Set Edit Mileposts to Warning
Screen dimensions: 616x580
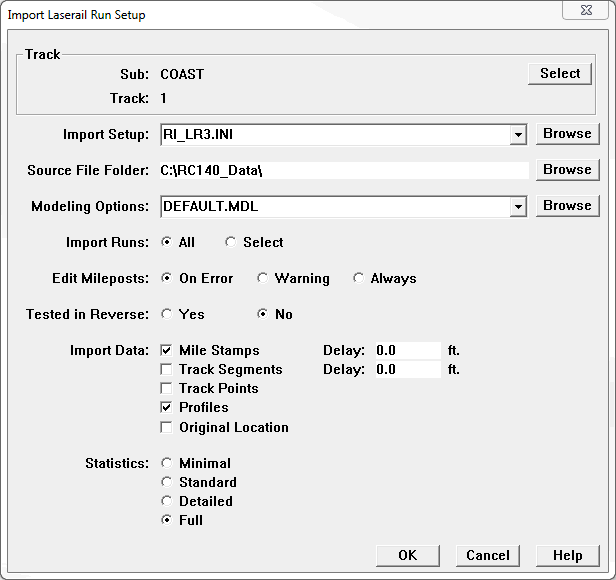pyautogui.click(x=264, y=278)
